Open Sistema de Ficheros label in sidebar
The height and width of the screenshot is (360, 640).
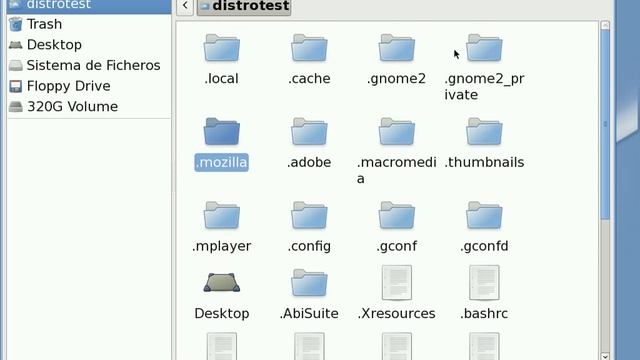point(93,65)
